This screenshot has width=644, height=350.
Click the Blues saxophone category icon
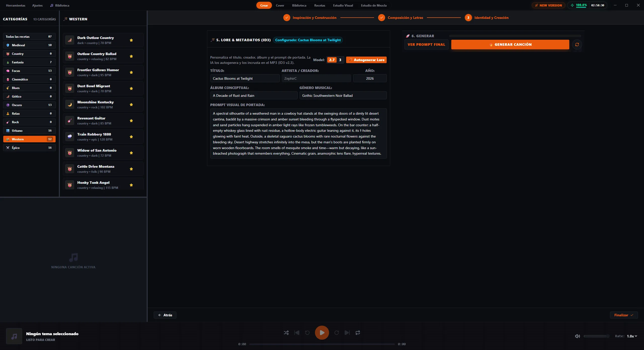[x=8, y=88]
